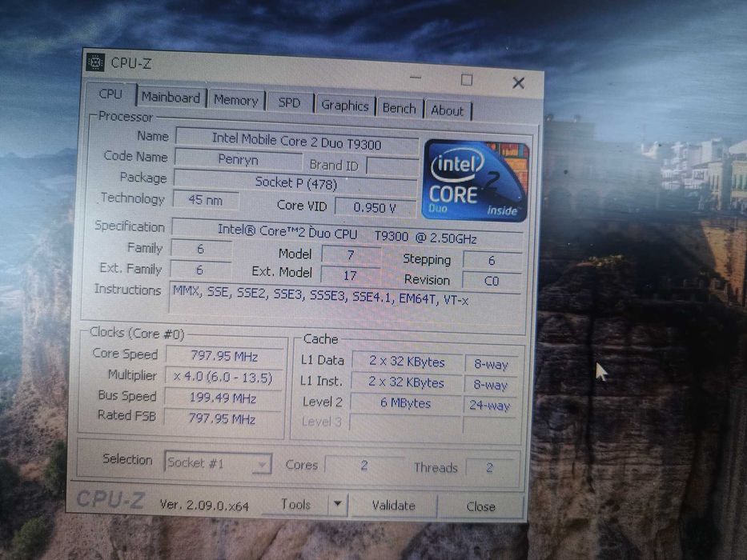Click the Cores value 2
The height and width of the screenshot is (560, 747).
click(364, 466)
